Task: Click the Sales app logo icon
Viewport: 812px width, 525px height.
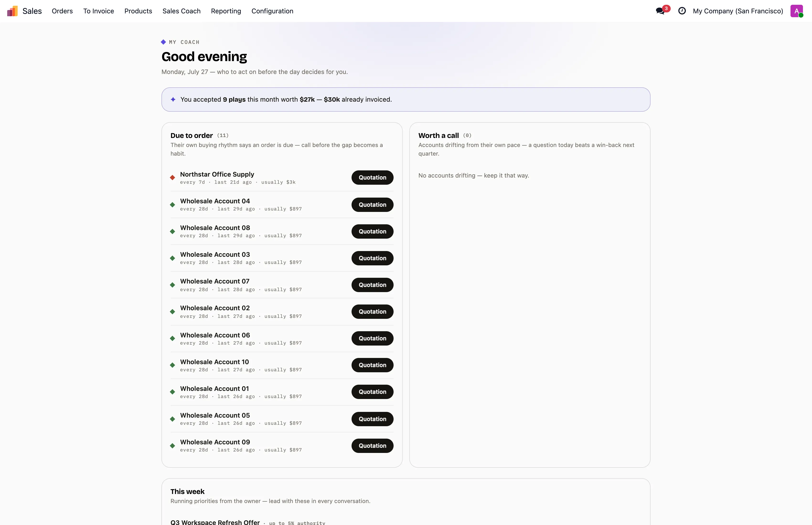Action: point(12,11)
